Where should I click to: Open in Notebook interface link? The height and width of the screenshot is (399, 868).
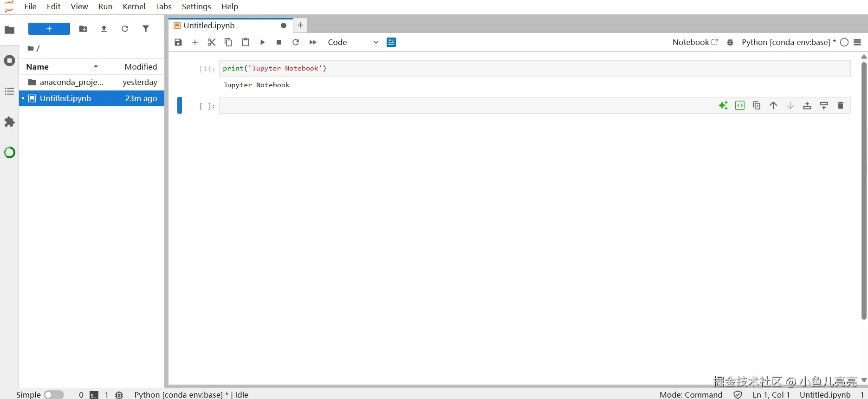coord(695,42)
